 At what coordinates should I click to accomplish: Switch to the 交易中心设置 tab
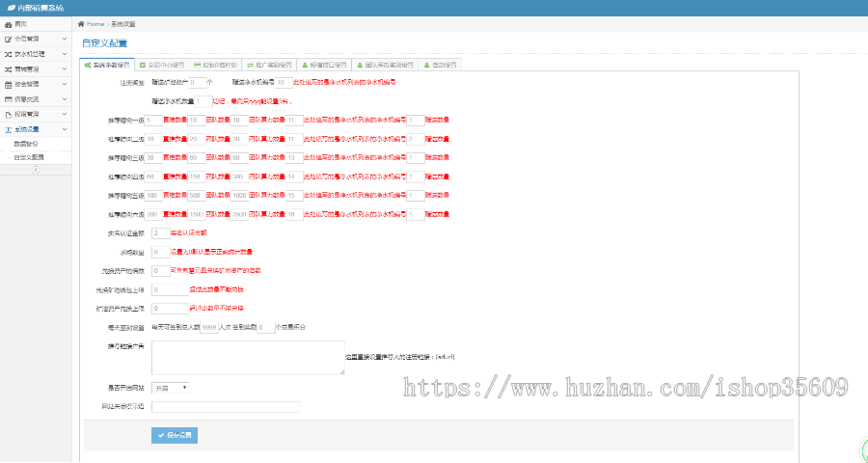coord(162,65)
